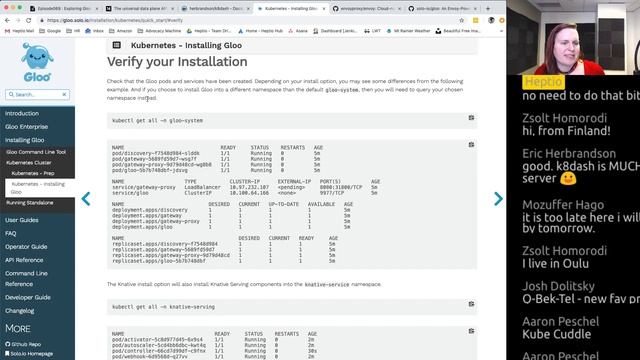Toggle the table of contents icon
640x360 pixels.
coord(116,45)
